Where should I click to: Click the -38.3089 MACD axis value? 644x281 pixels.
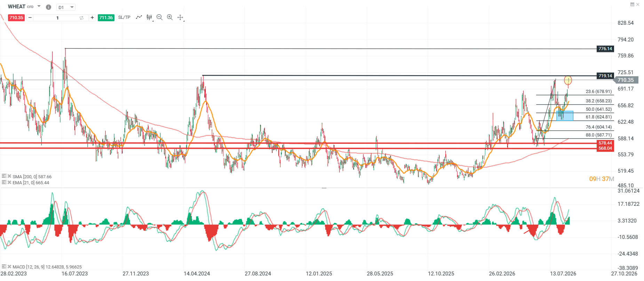tap(628, 268)
